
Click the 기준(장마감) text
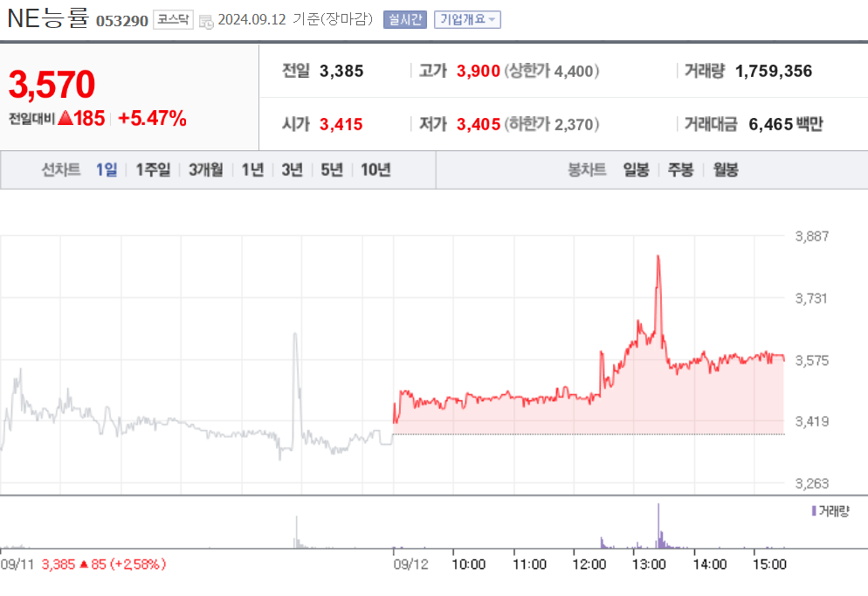pos(333,19)
